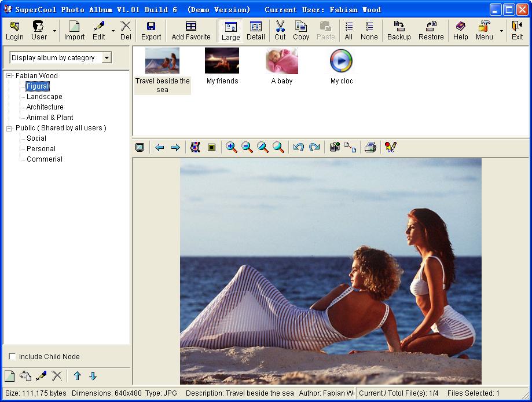Click the Export button

151,31
